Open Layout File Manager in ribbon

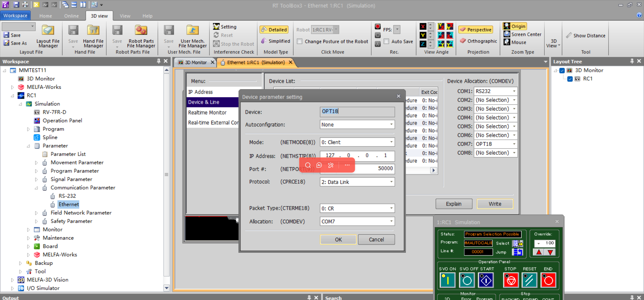click(x=48, y=36)
